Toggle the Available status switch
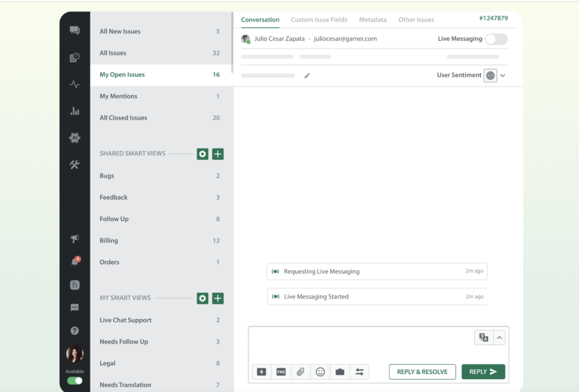Viewport: 579px width, 392px height. (x=75, y=381)
